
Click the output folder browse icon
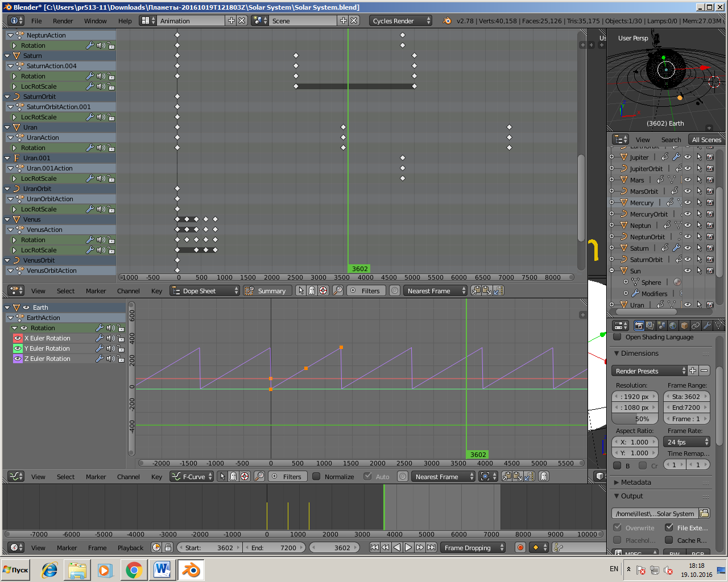(704, 513)
